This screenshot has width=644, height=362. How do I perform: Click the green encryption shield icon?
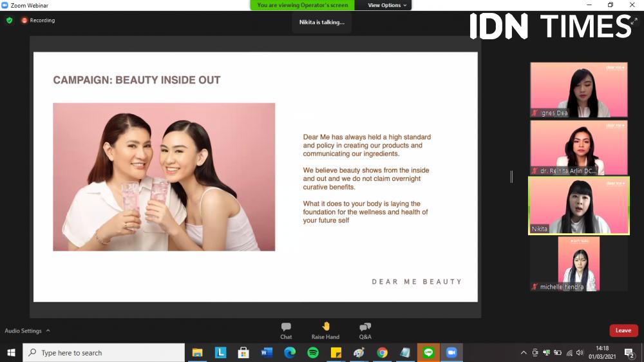click(x=10, y=20)
